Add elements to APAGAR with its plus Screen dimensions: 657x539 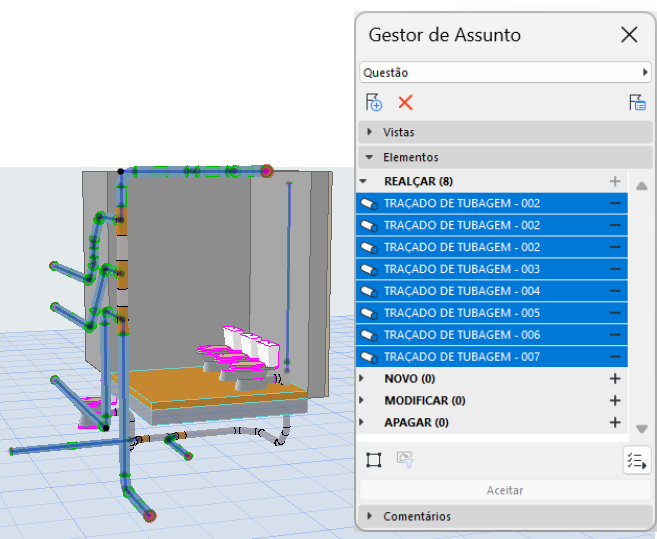[615, 422]
